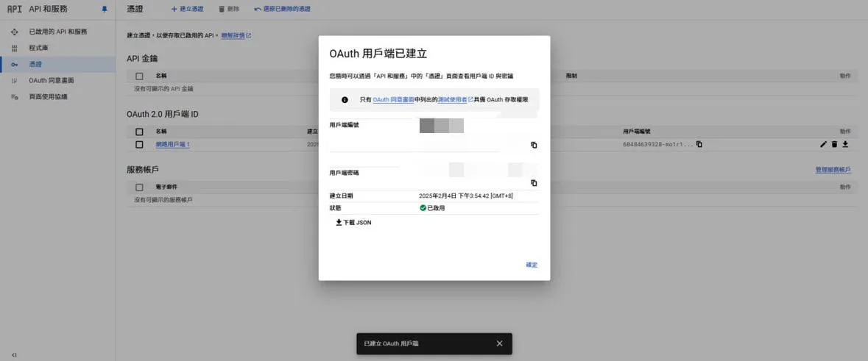Viewport: 868px width, 361px height.
Task: Click the truncated ID 60484639328-mo1r1...
Action: pos(658,144)
